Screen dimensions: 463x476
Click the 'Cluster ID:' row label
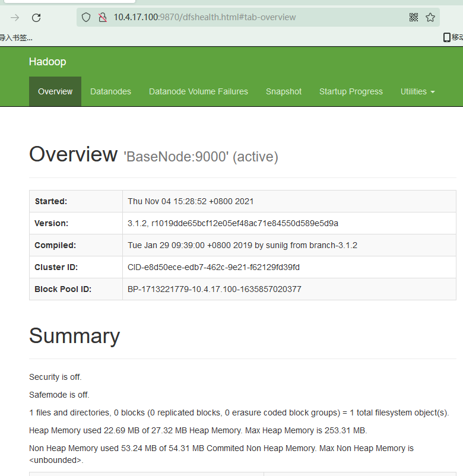(56, 267)
